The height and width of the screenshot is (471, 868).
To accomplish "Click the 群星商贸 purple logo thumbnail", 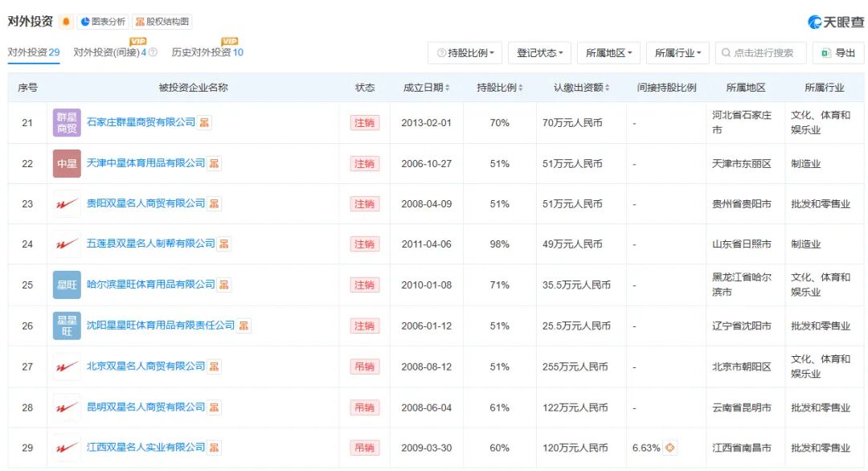I will click(x=67, y=122).
